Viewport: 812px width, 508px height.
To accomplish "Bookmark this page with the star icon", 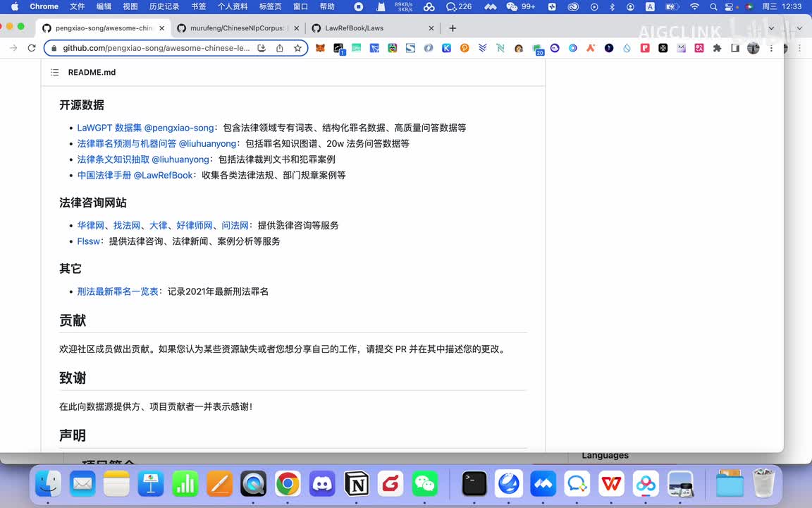I will 297,48.
